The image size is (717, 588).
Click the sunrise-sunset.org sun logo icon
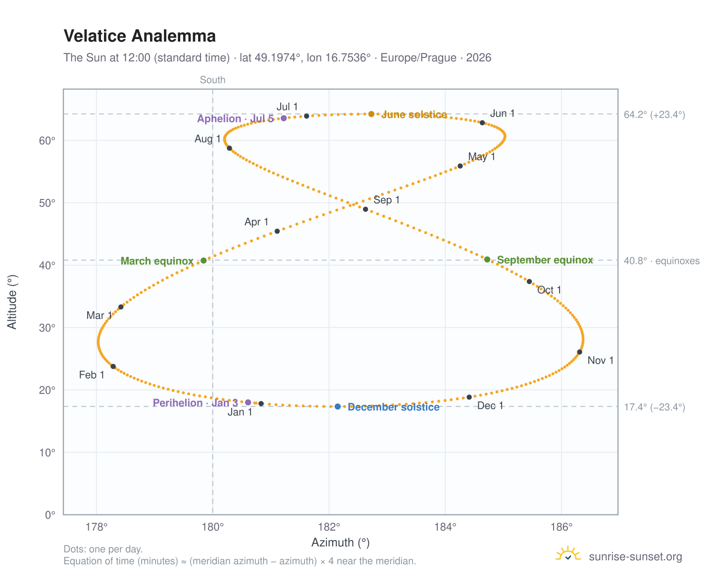tap(568, 554)
